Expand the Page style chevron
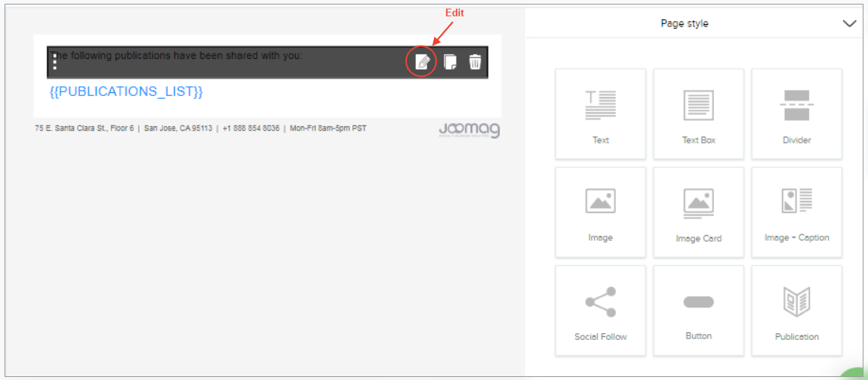This screenshot has width=868, height=380. (x=849, y=23)
